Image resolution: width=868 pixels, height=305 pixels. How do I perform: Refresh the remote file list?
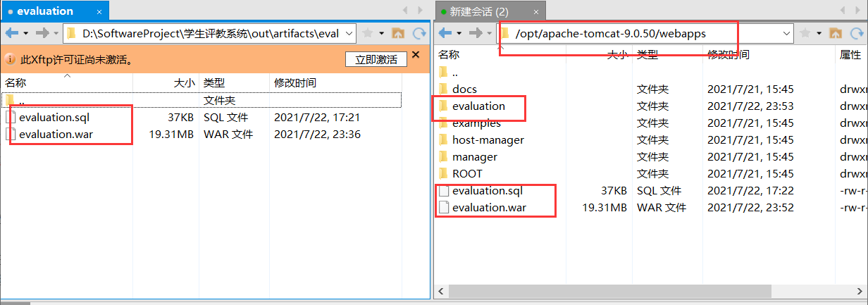[x=857, y=33]
